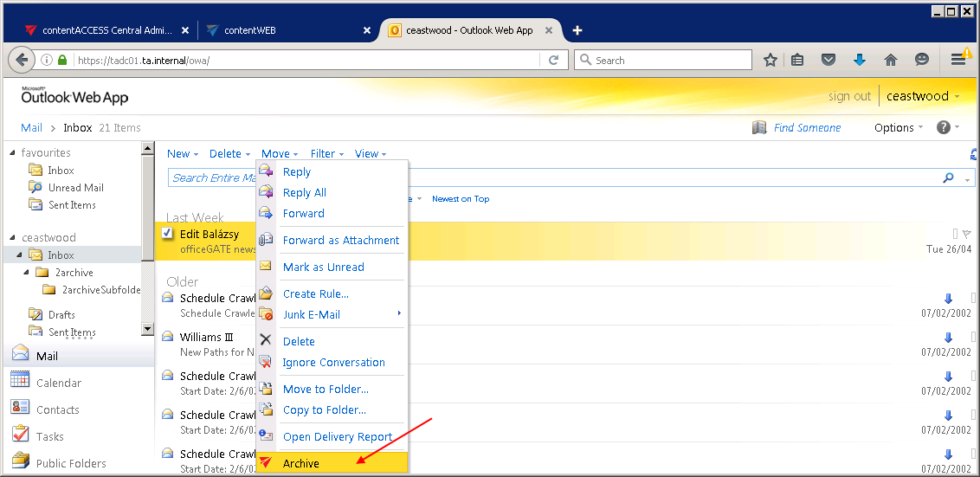980x477 pixels.
Task: Open the Delete dropdown menu
Action: 229,154
